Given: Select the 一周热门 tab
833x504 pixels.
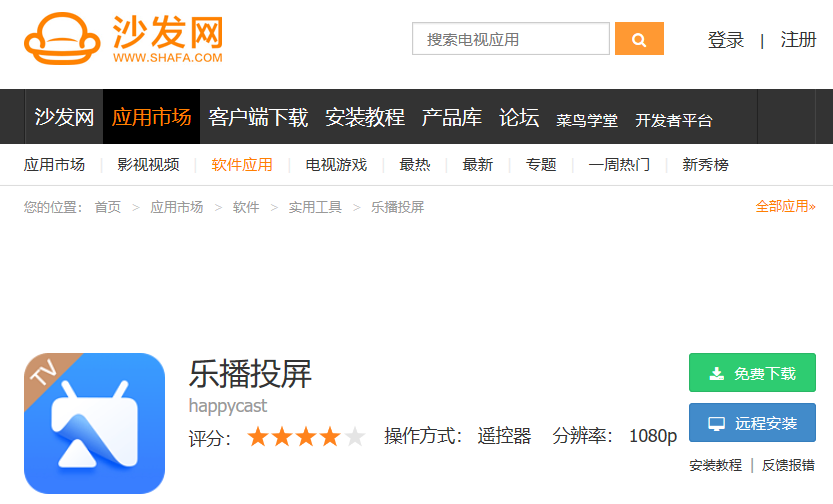Looking at the screenshot, I should (619, 165).
